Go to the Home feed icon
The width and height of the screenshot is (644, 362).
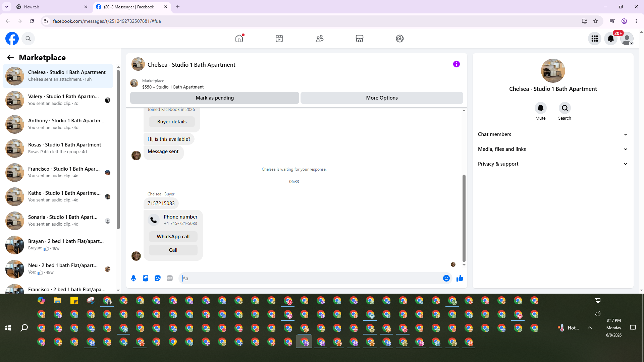click(239, 39)
